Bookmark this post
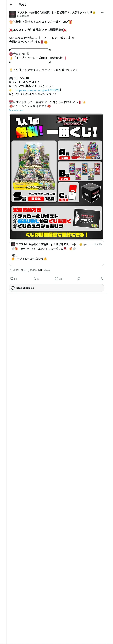Image resolution: width=113 pixels, height=644 pixels. coord(79,279)
